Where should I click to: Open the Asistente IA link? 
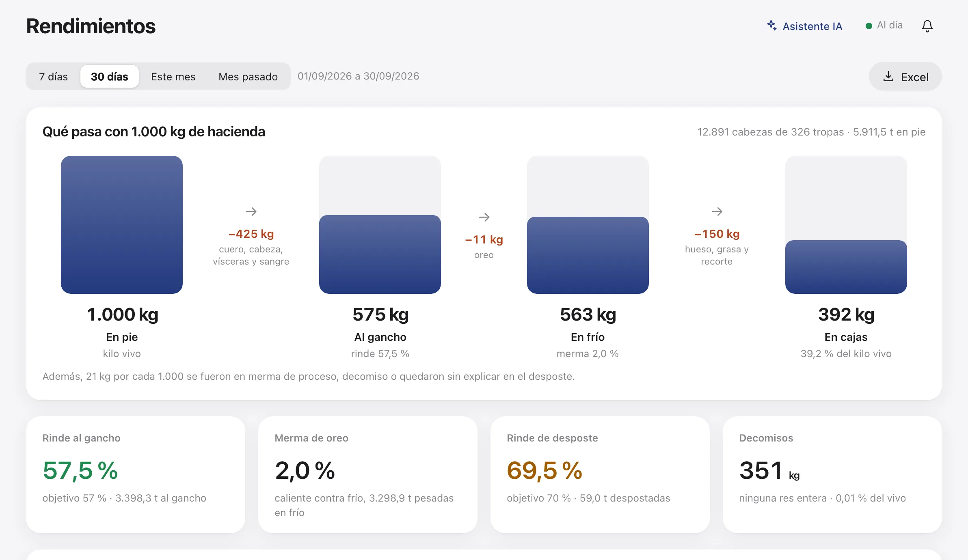pos(804,26)
